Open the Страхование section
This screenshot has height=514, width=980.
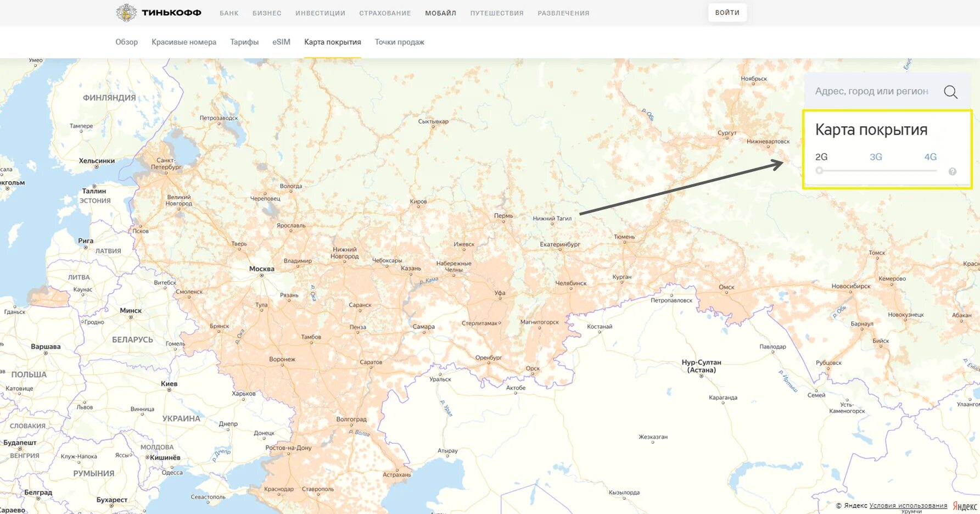point(385,13)
